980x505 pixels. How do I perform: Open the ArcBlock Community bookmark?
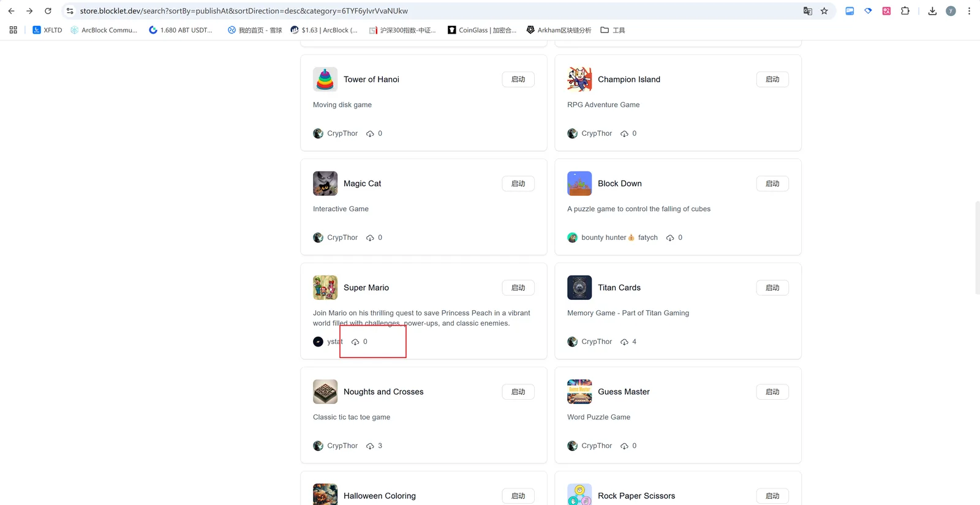pos(104,30)
